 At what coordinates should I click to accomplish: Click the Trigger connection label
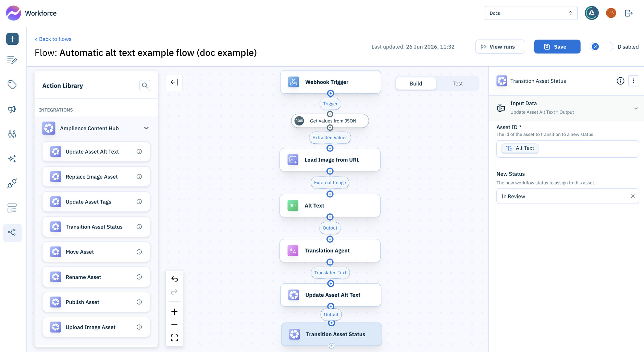[330, 104]
